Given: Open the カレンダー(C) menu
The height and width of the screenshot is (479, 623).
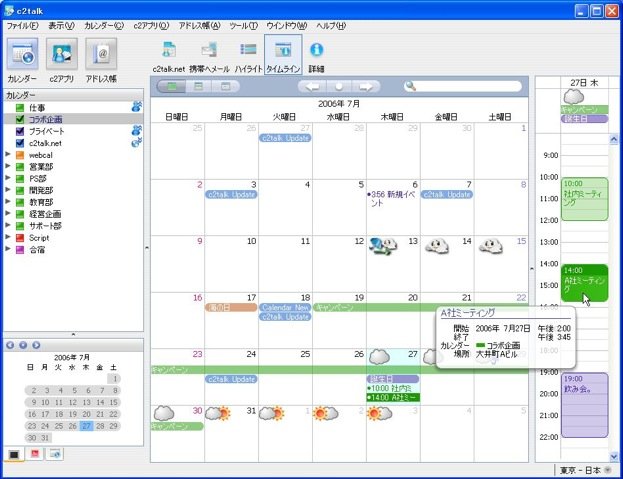Looking at the screenshot, I should [104, 26].
